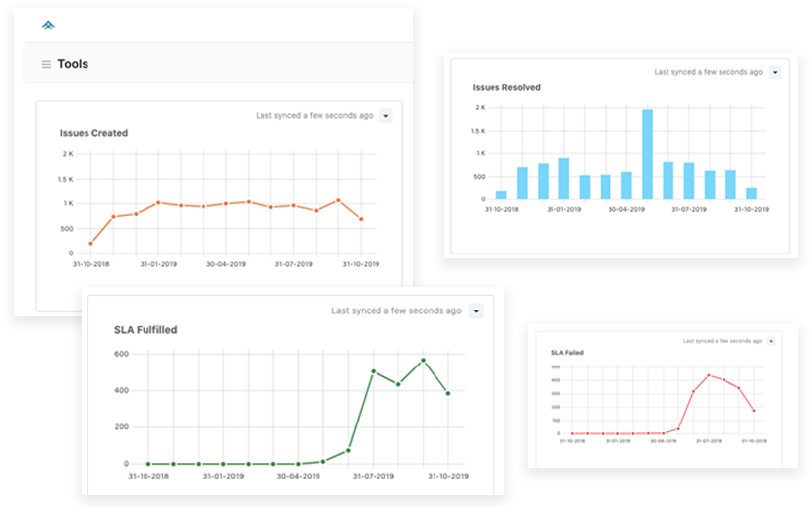Screen dimensions: 812x507
Task: Select the highest green point in SLA Fulfilled
Action: (423, 360)
